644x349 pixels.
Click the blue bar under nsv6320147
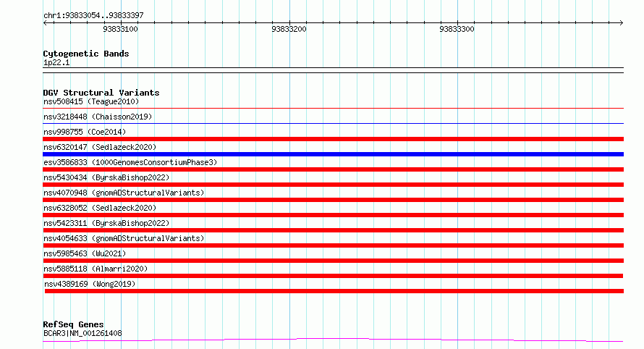(x=333, y=154)
